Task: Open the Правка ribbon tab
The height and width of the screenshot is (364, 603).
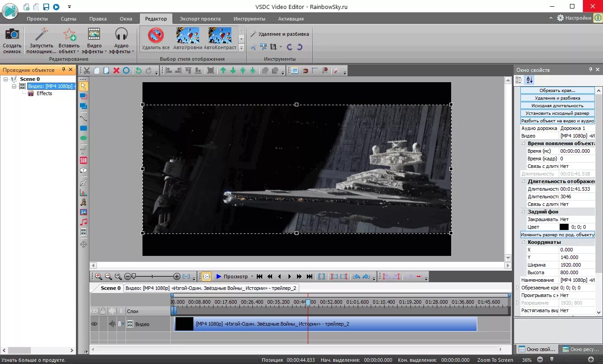Action: [98, 19]
